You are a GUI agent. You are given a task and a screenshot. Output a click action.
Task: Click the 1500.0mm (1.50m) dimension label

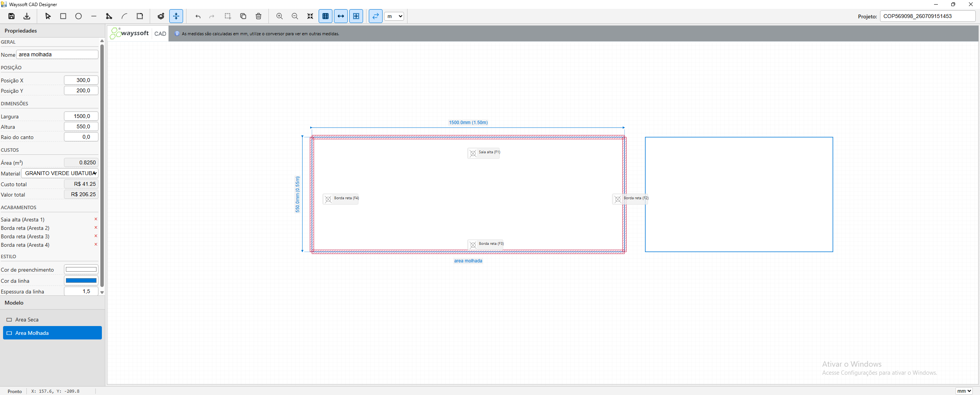click(468, 123)
